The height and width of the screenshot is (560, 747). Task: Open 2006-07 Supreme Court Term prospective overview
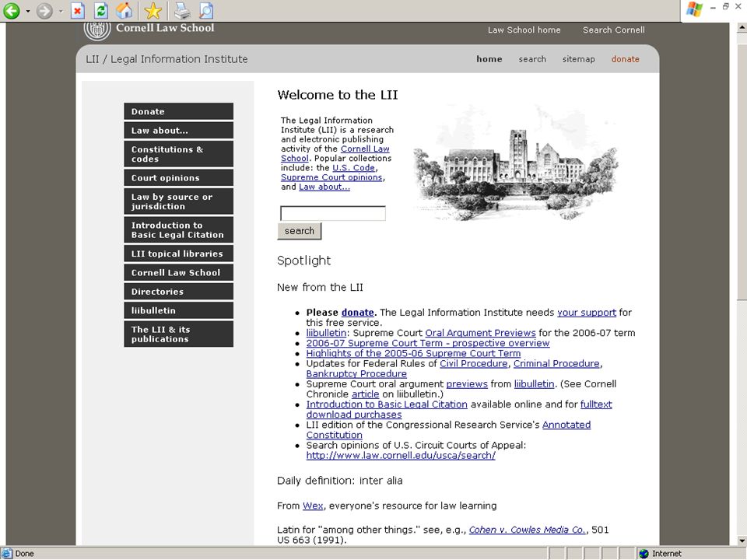coord(428,343)
